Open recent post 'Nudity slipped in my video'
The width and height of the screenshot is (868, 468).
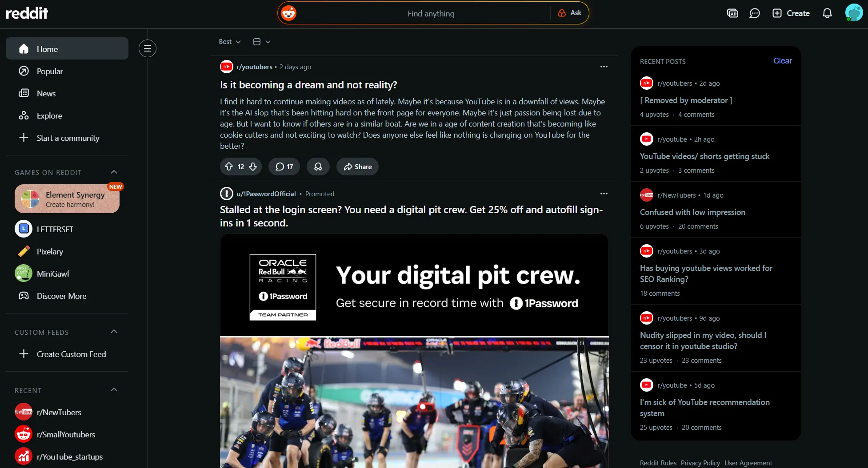coord(703,341)
